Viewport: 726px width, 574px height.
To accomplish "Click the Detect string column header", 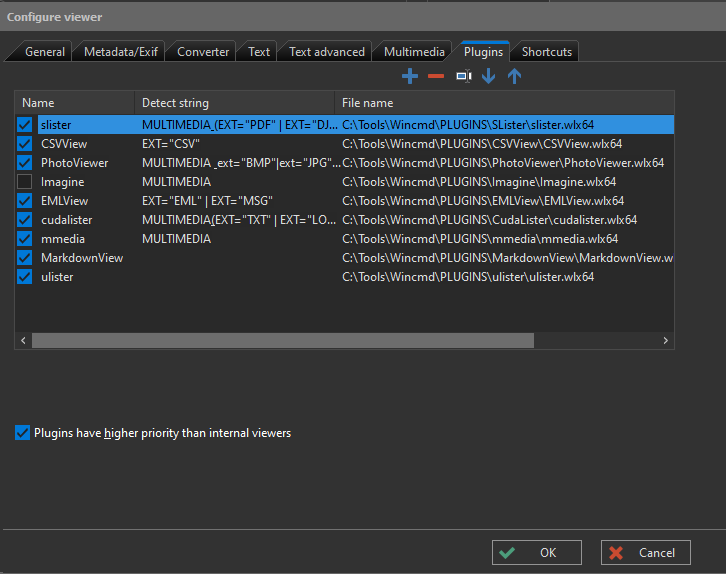I will click(x=235, y=103).
